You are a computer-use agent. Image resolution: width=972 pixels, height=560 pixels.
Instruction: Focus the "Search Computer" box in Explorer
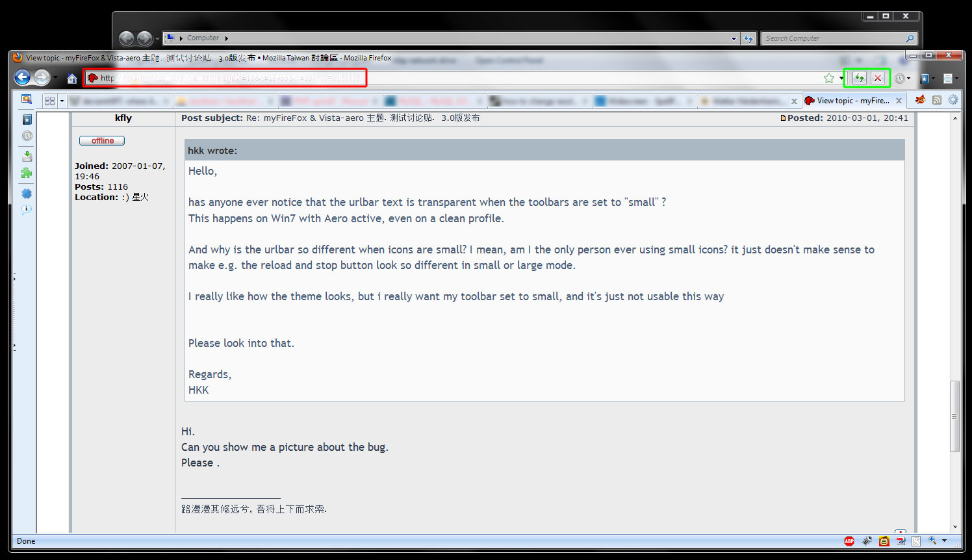coord(839,38)
